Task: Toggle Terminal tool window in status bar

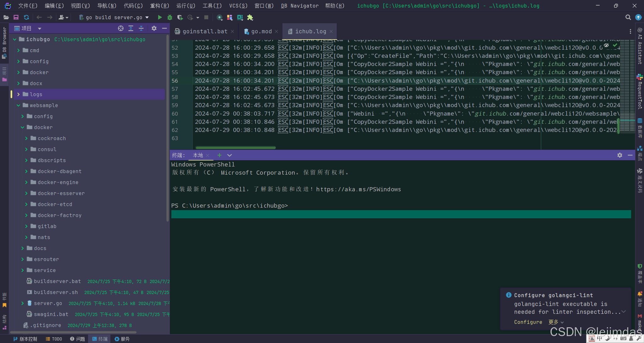Action: [100, 339]
